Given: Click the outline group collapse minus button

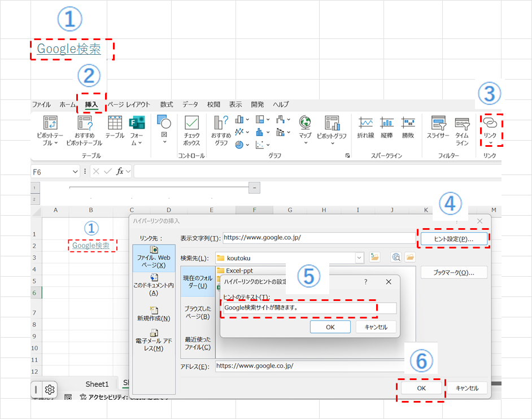Looking at the screenshot, I should (254, 187).
